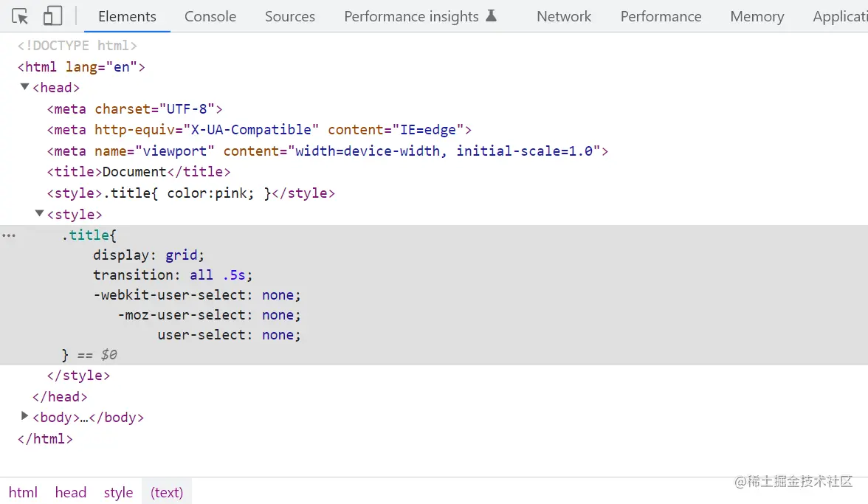Click the three-dot actions icon beside .title

click(x=8, y=235)
